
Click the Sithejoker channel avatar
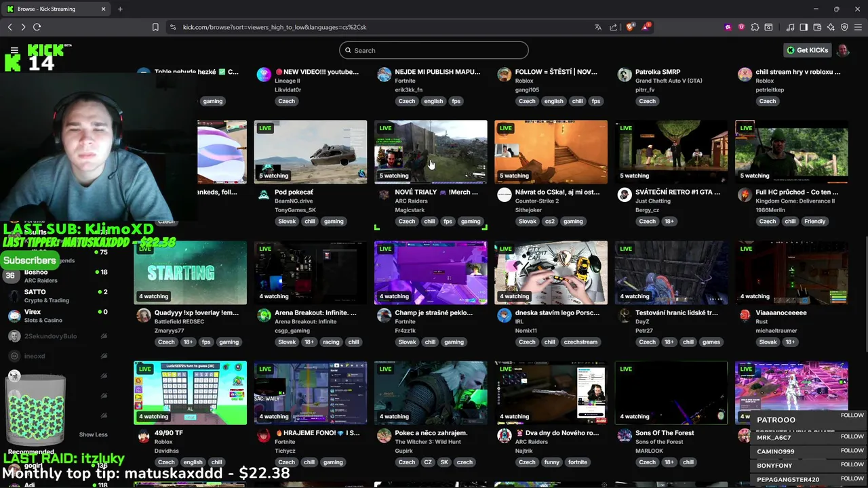(x=504, y=195)
